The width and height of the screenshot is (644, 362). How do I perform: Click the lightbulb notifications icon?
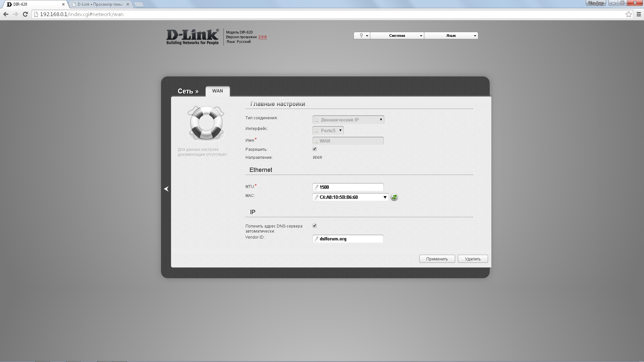pos(362,36)
